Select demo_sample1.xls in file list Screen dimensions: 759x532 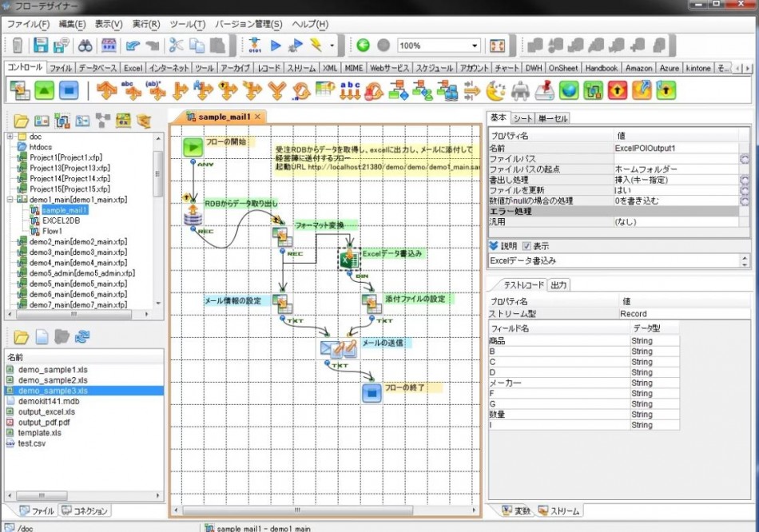[x=53, y=370]
